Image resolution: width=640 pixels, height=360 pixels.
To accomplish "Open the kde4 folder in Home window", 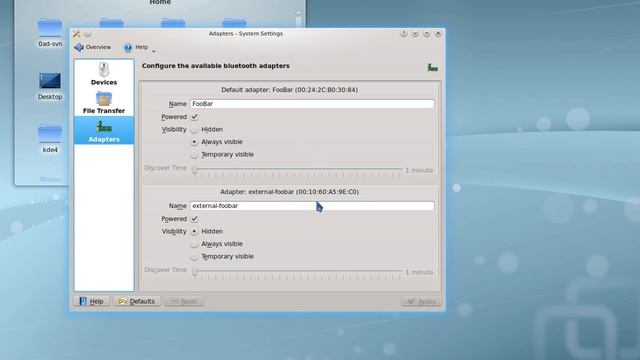I will click(50, 139).
